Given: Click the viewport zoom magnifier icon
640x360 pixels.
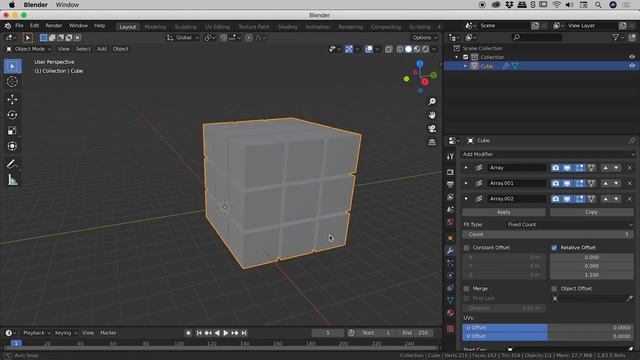Looking at the screenshot, I should coord(432,101).
